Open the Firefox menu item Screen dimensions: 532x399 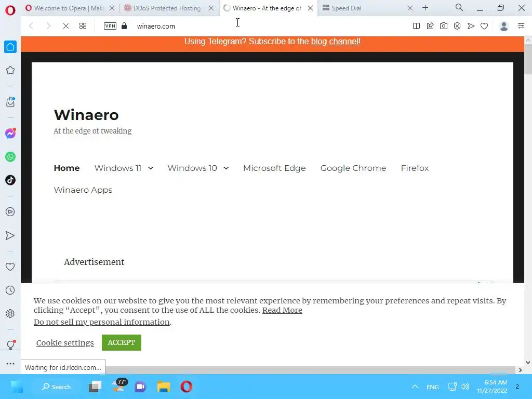click(x=415, y=168)
